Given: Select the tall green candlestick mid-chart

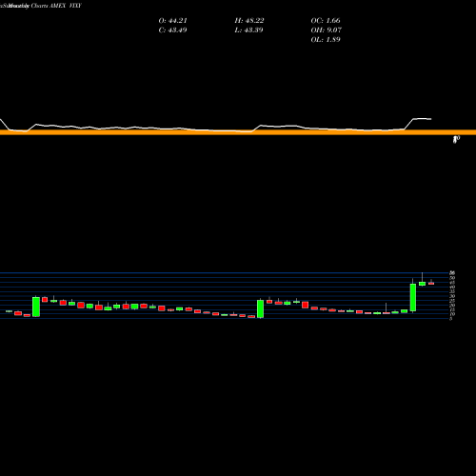Looking at the screenshot, I should pos(260,308).
